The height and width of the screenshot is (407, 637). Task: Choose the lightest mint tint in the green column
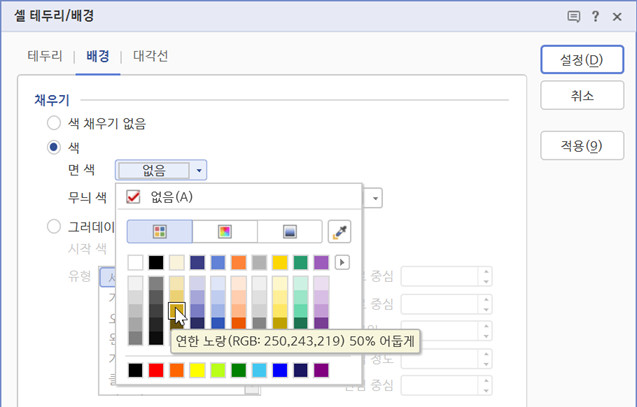pos(301,284)
